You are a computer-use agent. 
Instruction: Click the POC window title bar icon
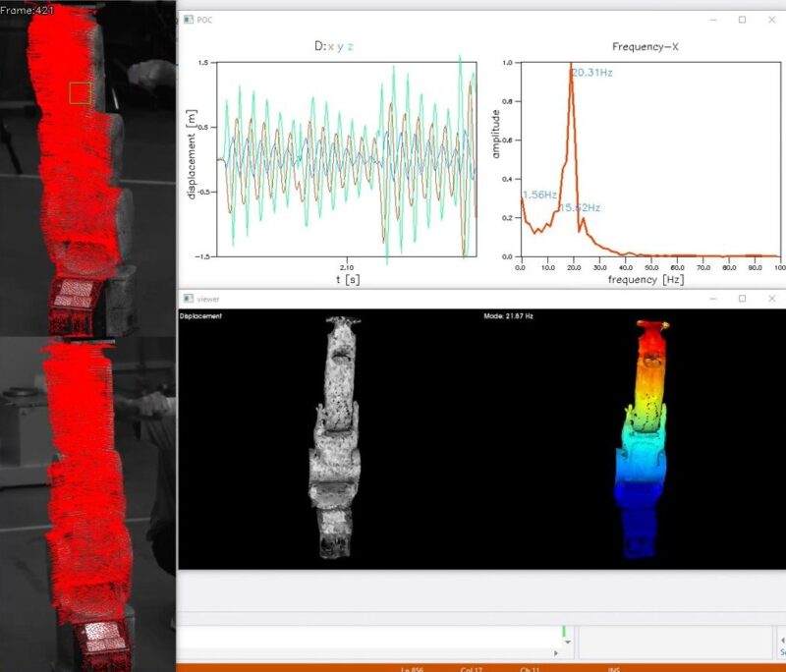coord(189,20)
